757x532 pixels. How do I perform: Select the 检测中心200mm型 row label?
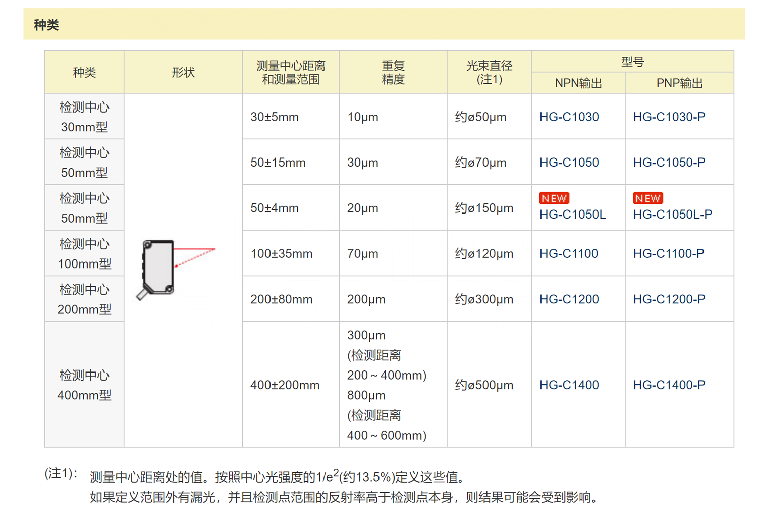click(84, 299)
